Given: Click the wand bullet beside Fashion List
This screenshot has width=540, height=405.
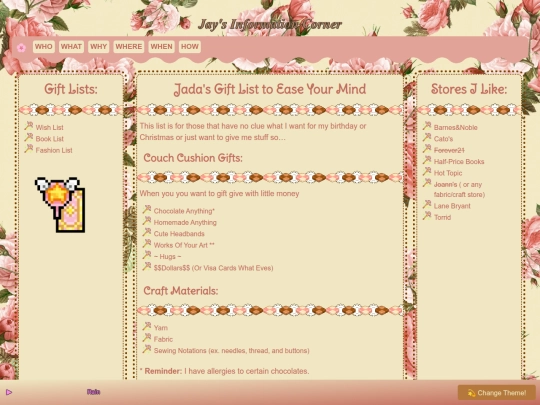Looking at the screenshot, I should click(x=29, y=148).
